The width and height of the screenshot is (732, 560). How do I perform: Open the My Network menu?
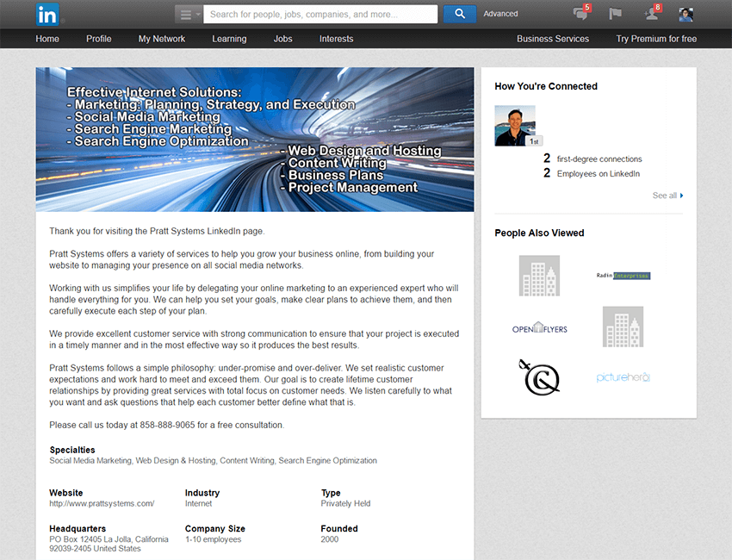pos(162,39)
